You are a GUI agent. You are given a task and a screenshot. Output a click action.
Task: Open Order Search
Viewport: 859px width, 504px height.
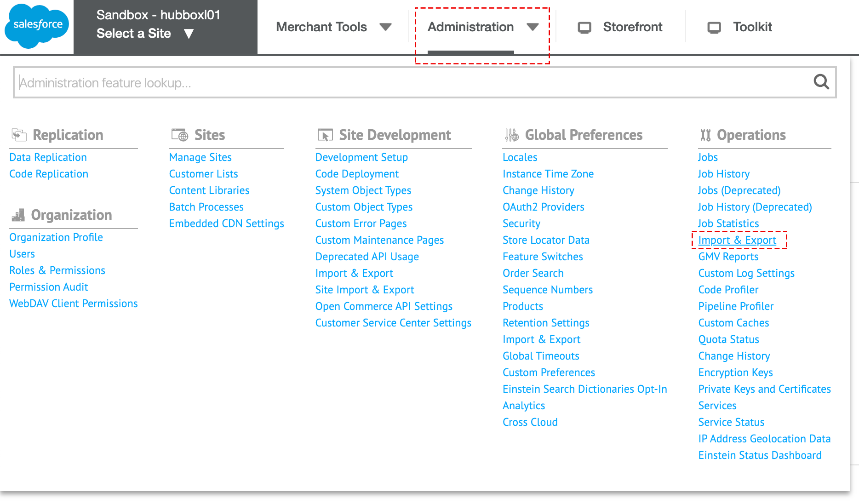(533, 273)
